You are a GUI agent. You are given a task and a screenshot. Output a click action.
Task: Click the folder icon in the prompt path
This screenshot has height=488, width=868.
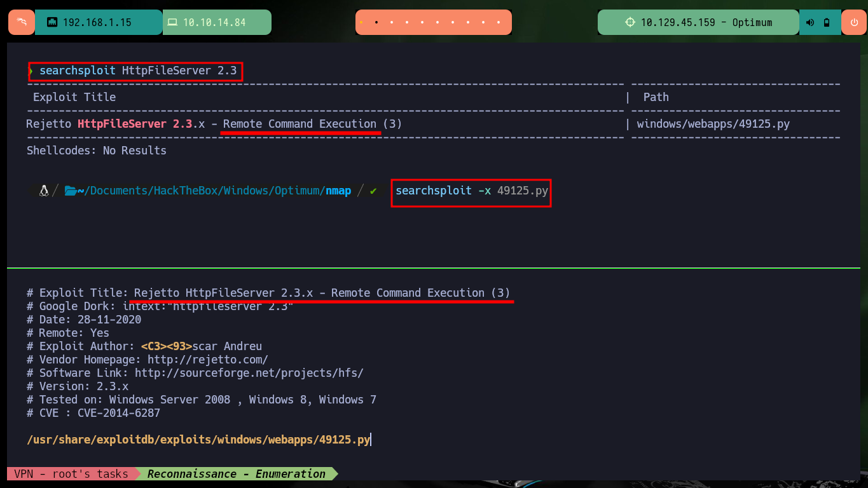[x=71, y=191]
